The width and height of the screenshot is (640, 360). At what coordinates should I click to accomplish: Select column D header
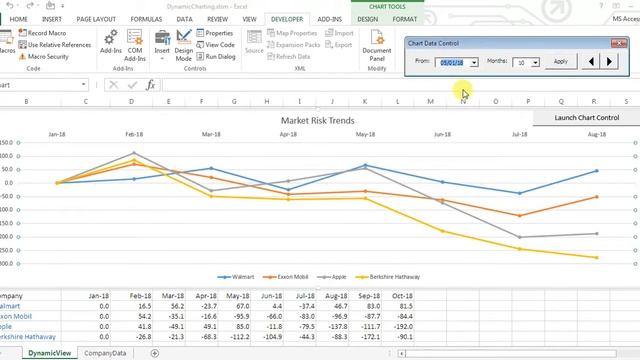(x=131, y=101)
